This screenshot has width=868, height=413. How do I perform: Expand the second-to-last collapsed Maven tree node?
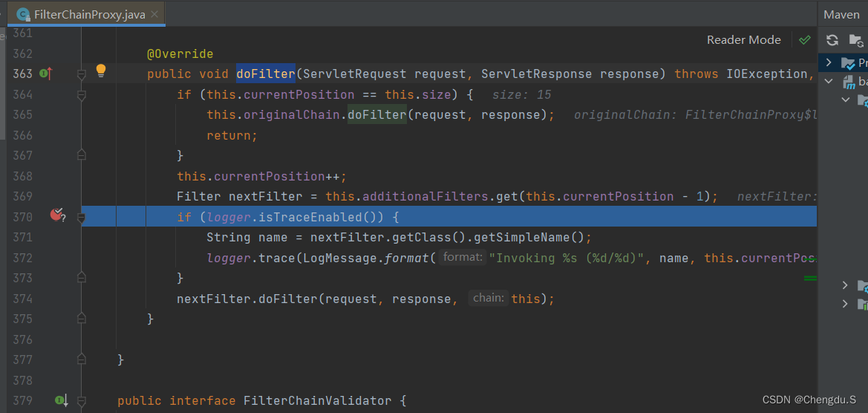tap(845, 285)
